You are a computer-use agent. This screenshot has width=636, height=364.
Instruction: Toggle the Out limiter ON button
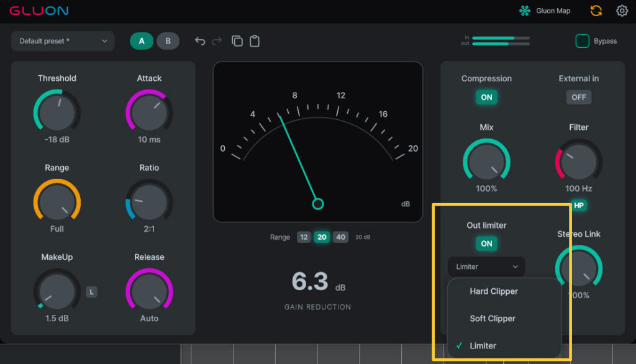click(x=486, y=243)
